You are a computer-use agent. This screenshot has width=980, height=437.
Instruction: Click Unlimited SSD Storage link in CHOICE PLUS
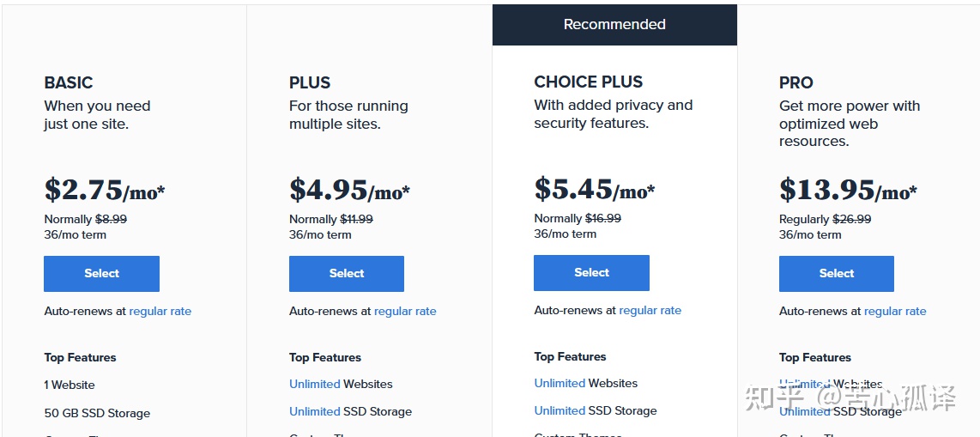pos(560,411)
